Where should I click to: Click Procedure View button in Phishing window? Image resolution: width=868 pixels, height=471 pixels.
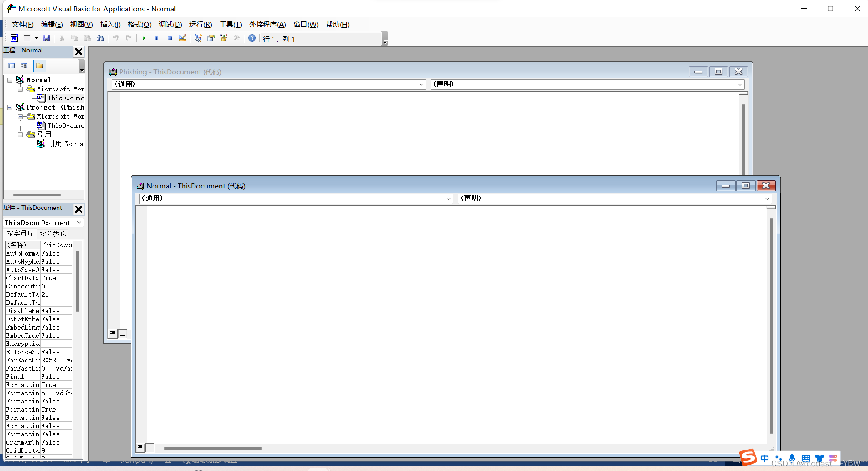click(113, 333)
